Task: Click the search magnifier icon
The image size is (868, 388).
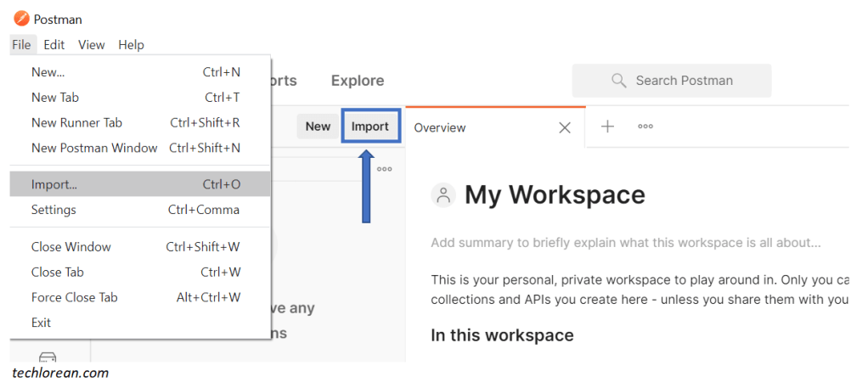Action: pos(618,81)
